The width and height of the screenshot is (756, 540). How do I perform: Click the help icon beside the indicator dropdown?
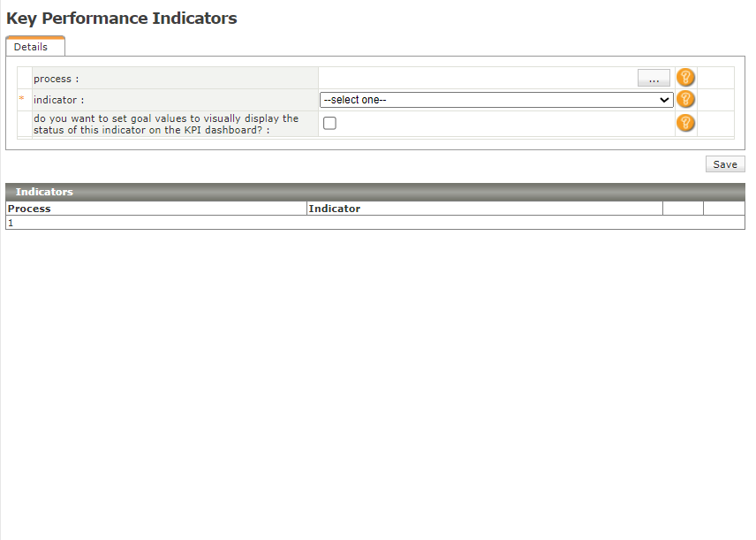tap(685, 100)
